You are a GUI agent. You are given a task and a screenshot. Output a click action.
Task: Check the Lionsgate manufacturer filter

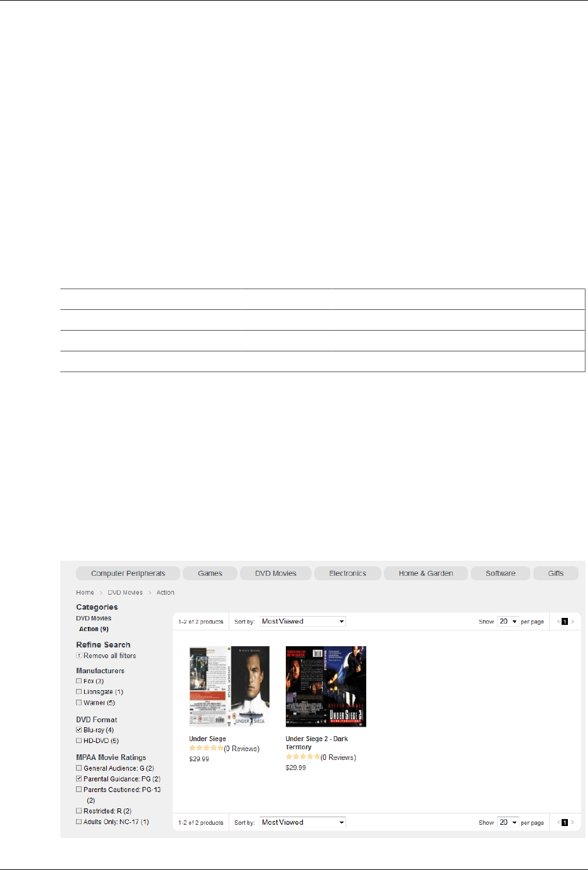click(79, 692)
